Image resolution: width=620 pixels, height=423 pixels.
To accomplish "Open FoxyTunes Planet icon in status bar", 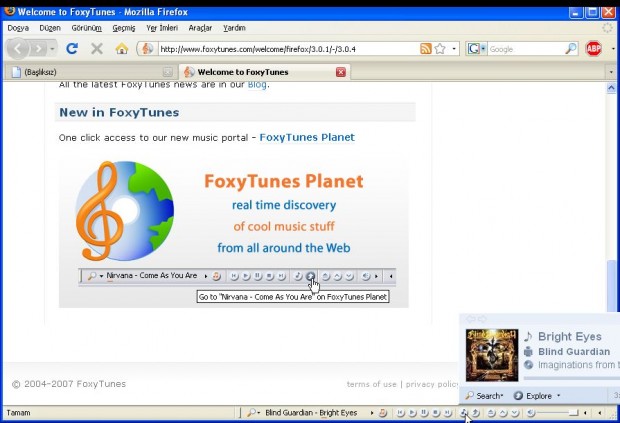I will click(476, 413).
